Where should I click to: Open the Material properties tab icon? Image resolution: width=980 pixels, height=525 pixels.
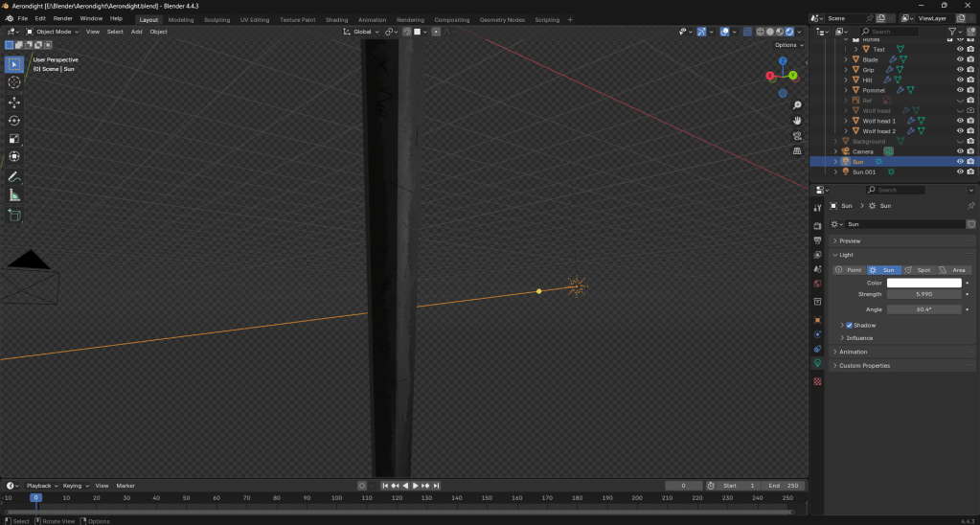tap(817, 381)
